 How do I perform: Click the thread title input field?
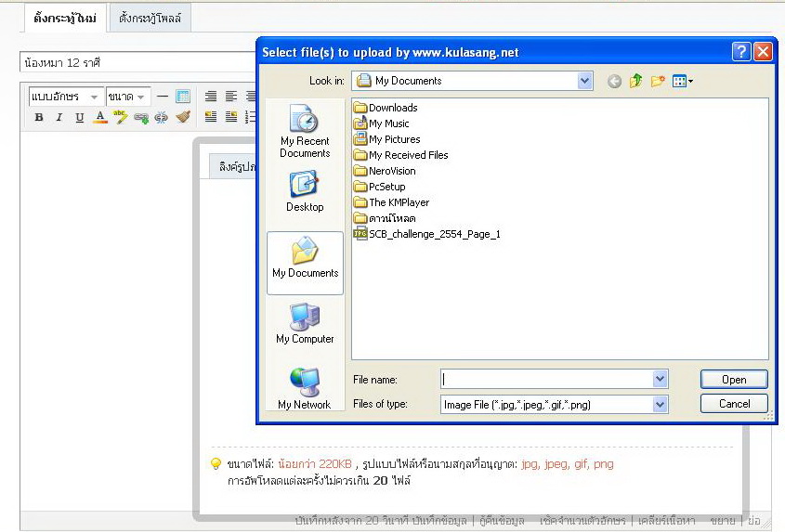pos(137,62)
